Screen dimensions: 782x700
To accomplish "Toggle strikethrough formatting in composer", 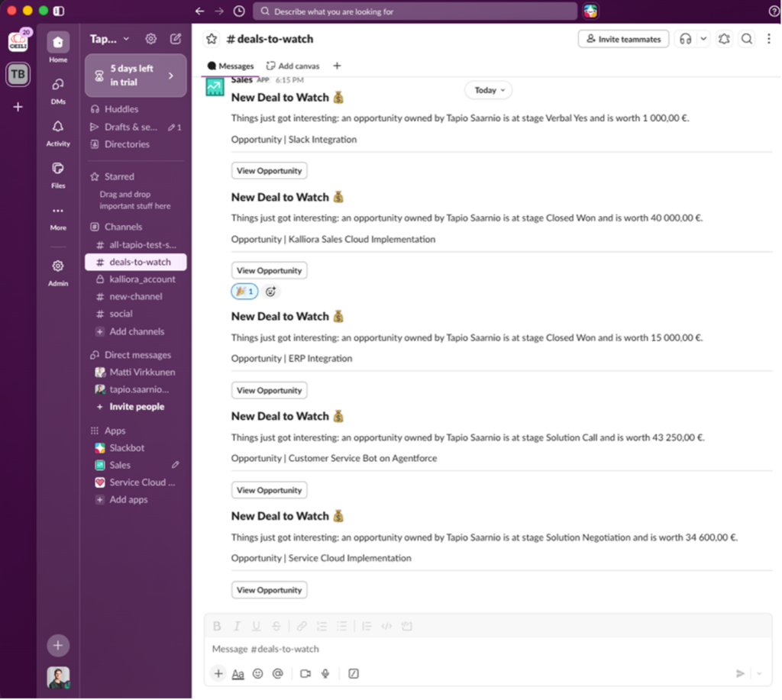I will click(276, 626).
